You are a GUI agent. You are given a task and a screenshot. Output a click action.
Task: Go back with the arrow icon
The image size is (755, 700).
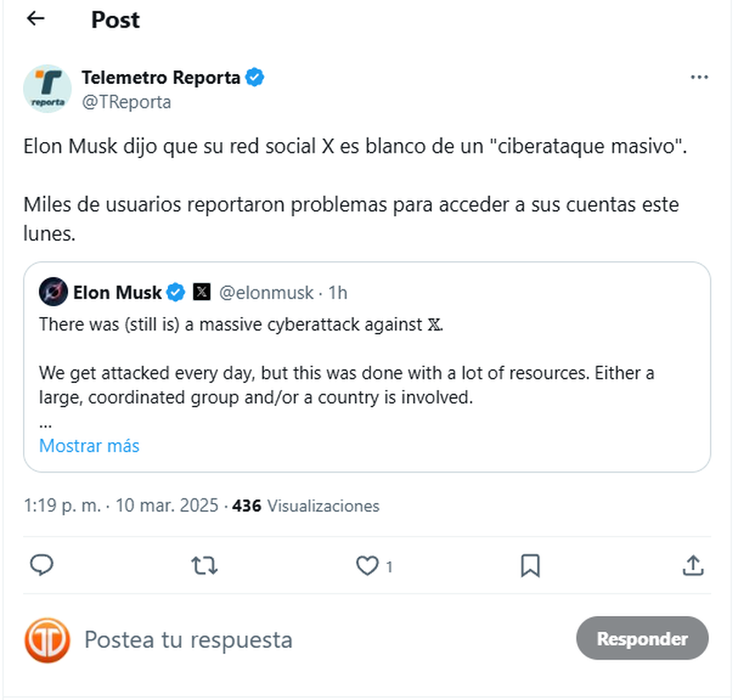click(x=35, y=19)
